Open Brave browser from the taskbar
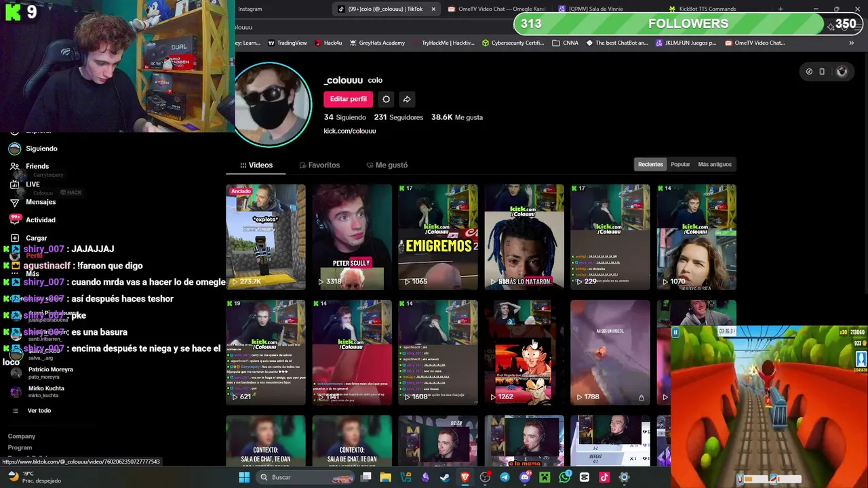The height and width of the screenshot is (488, 868). (465, 477)
